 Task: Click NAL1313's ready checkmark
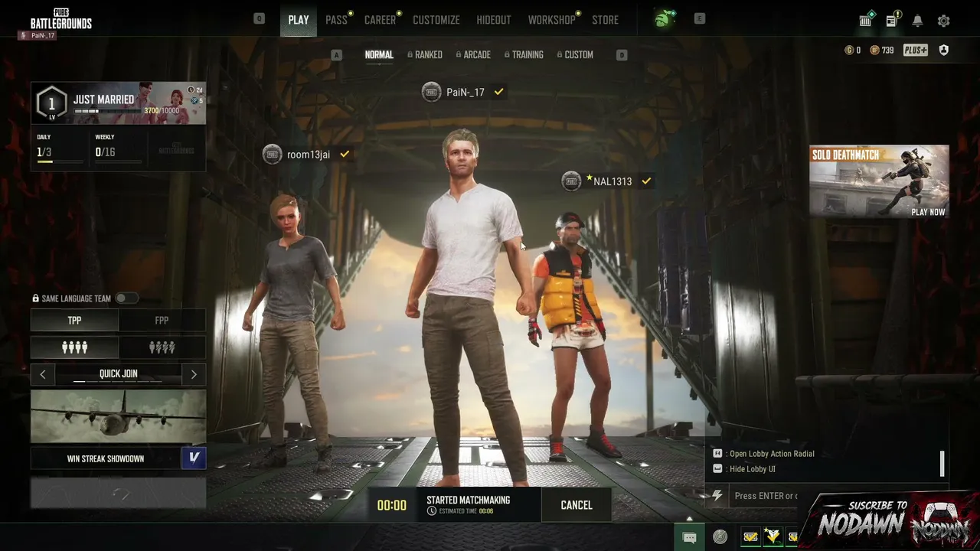pos(646,181)
